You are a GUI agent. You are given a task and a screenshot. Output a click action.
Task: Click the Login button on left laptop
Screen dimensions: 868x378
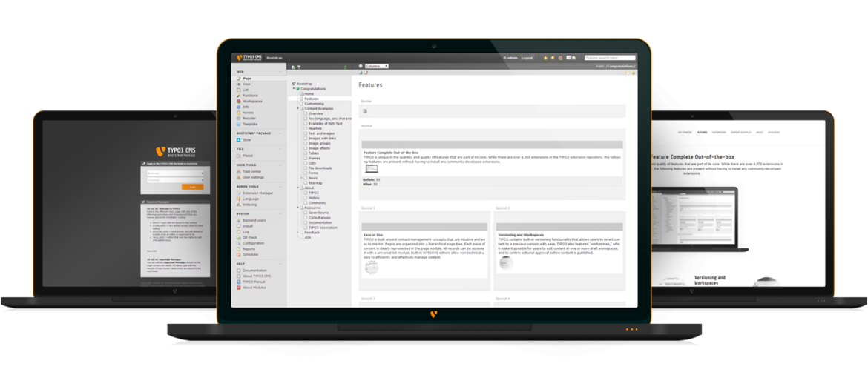point(192,187)
